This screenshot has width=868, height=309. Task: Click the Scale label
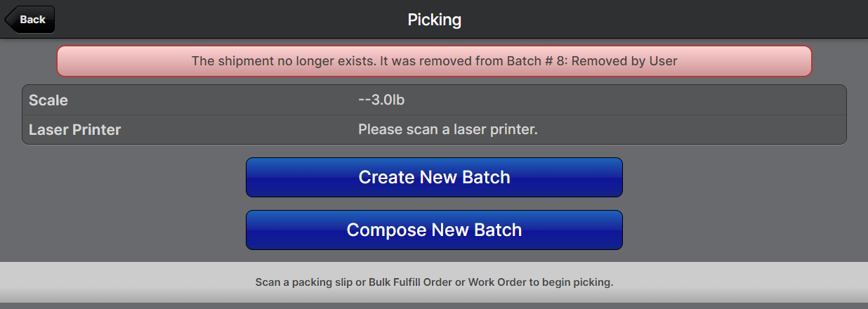point(48,100)
